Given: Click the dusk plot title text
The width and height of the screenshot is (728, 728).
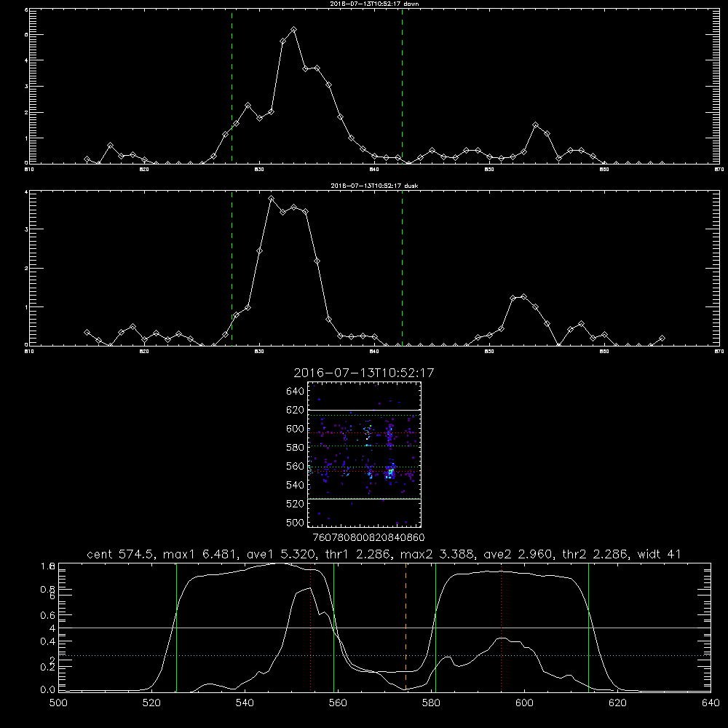Looking at the screenshot, I should click(374, 186).
